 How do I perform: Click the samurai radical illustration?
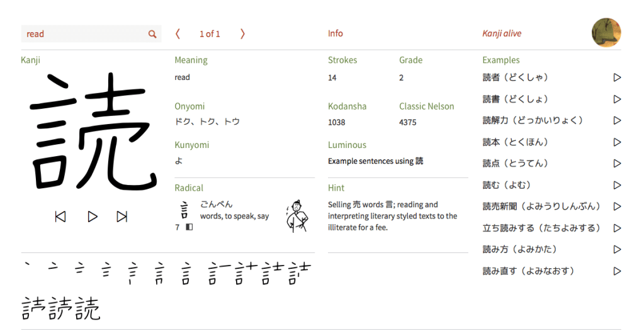pos(296,215)
